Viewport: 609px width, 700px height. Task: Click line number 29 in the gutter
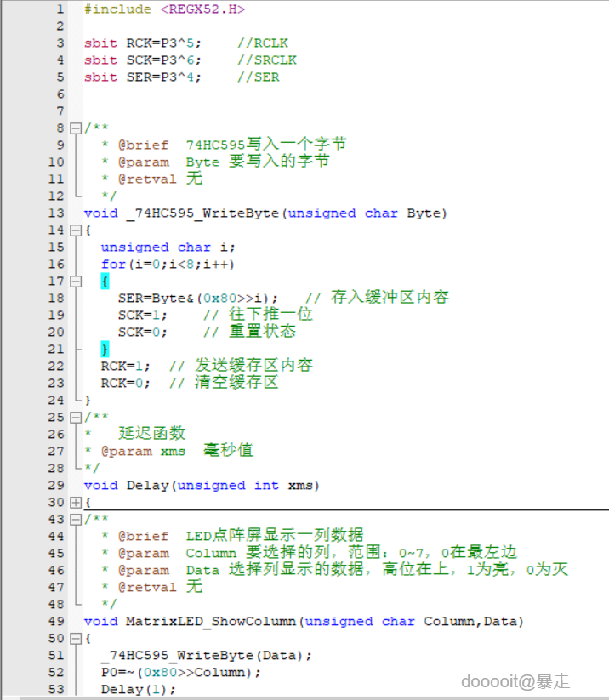point(56,486)
